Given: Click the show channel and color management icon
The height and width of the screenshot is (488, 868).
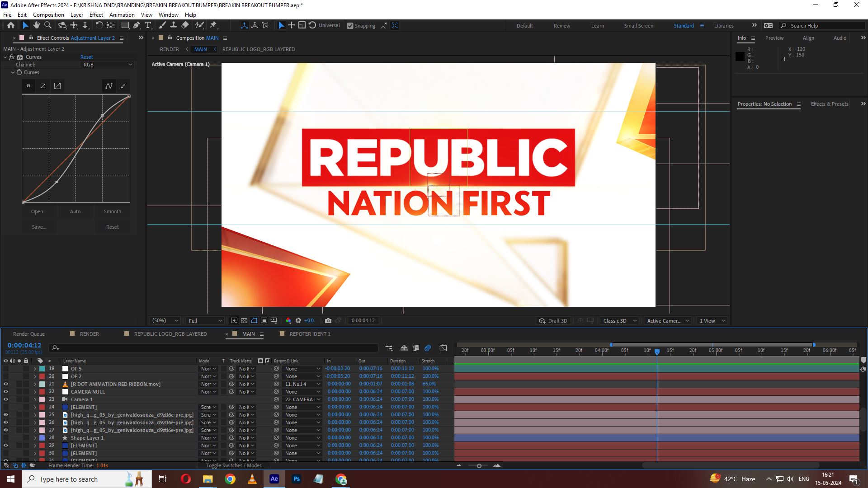Looking at the screenshot, I should point(288,321).
